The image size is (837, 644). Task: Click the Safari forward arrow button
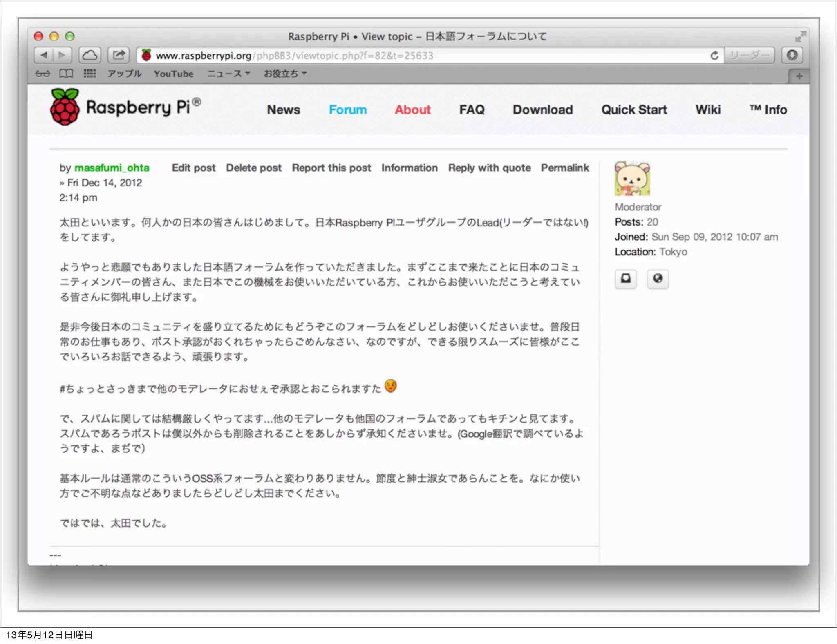[62, 55]
